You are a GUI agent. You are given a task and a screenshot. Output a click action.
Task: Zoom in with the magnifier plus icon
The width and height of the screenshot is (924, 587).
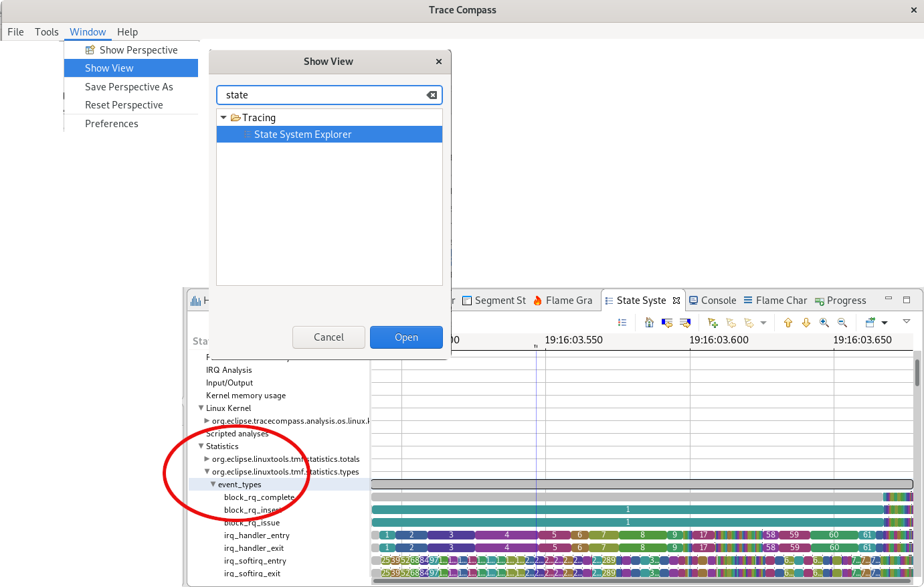824,323
